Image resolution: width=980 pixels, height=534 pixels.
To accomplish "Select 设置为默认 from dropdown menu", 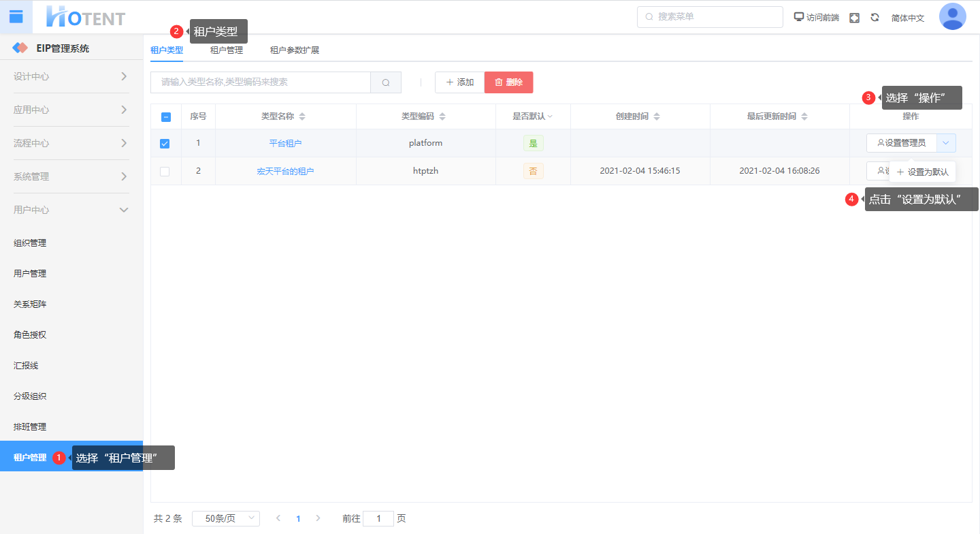I will point(923,172).
